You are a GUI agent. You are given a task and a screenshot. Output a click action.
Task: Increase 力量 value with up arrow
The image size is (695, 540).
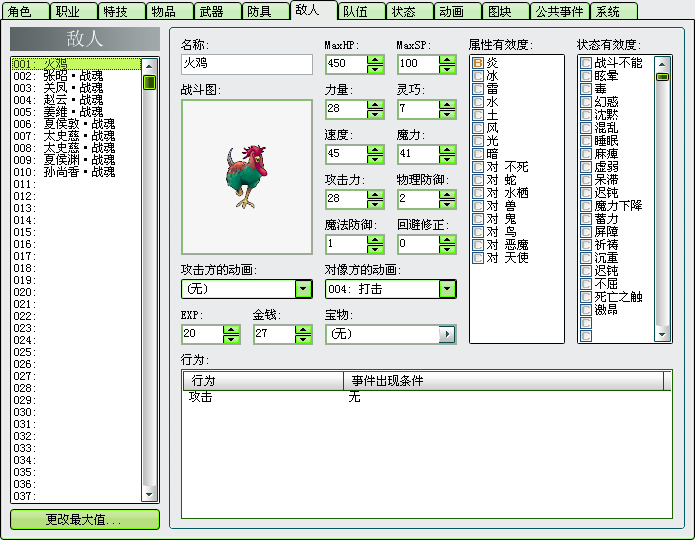375,105
